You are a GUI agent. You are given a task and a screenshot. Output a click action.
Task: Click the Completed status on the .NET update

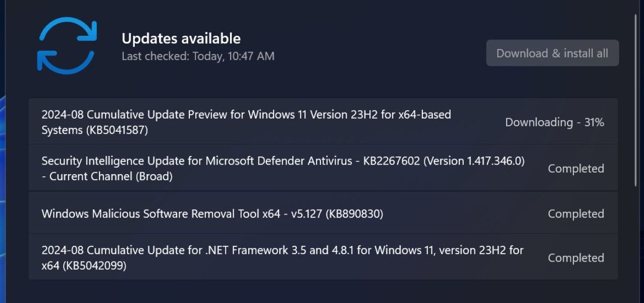[x=575, y=258]
